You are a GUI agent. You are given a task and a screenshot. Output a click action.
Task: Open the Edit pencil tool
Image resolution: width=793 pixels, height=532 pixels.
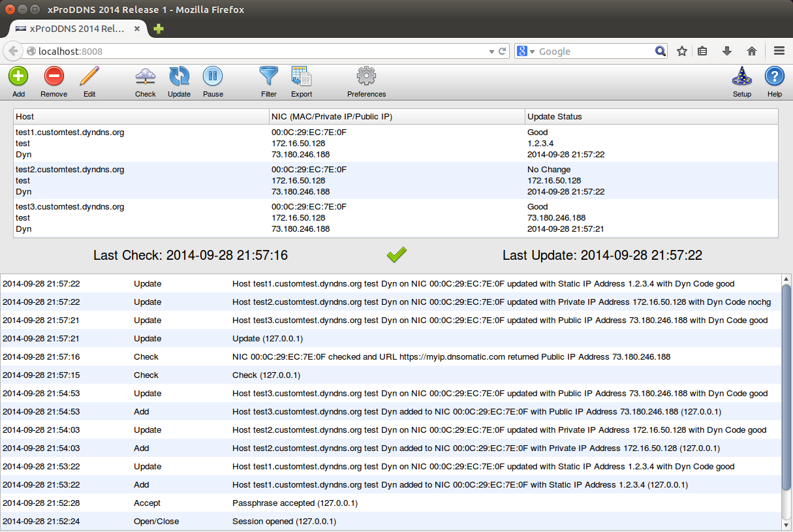89,76
